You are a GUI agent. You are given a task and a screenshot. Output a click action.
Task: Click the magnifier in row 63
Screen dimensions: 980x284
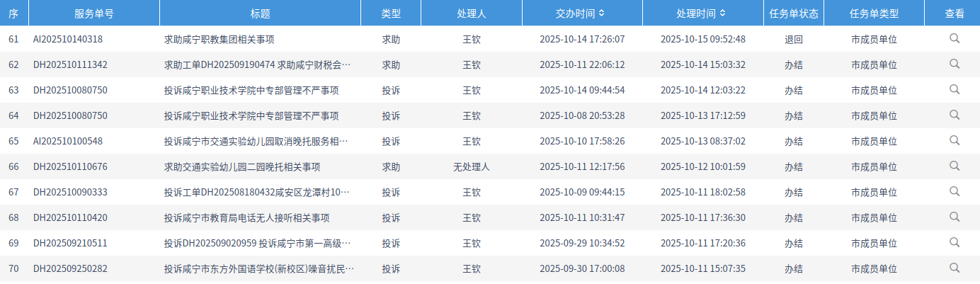click(955, 89)
